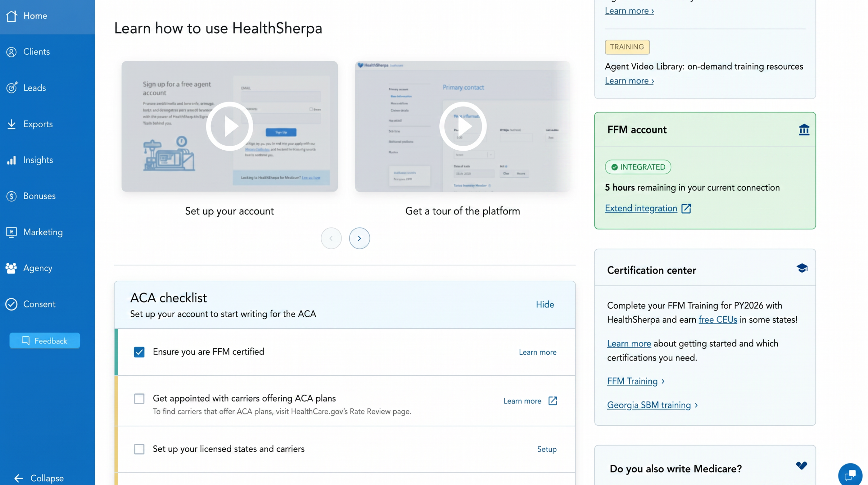868x485 pixels.
Task: Click the free CEUs link
Action: 717,320
